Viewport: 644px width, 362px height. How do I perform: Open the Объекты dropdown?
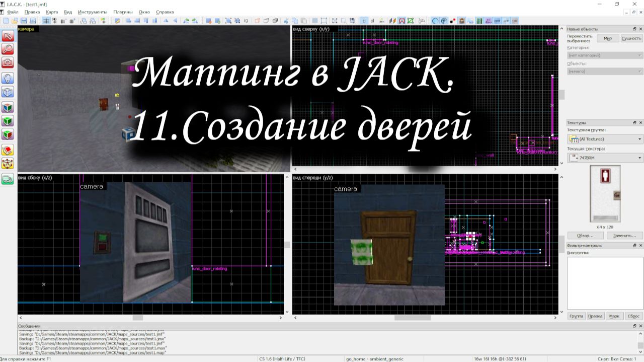[605, 71]
